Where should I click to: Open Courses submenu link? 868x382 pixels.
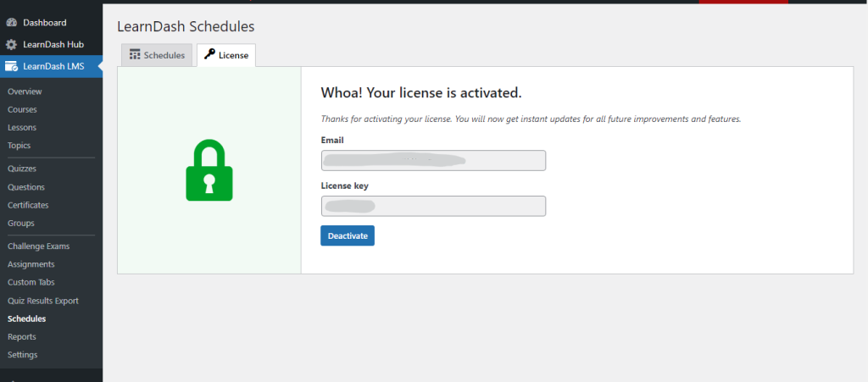[x=22, y=109]
